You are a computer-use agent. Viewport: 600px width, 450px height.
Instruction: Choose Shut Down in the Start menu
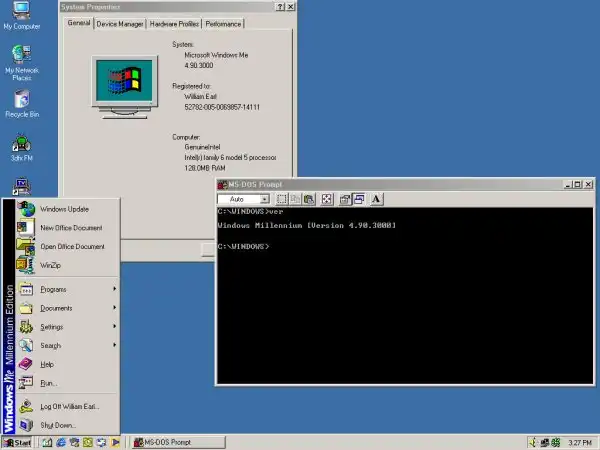(x=58, y=425)
